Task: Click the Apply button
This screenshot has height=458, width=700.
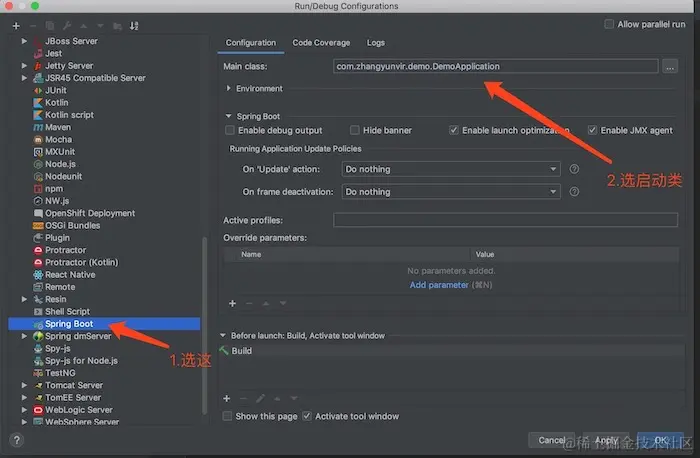Action: click(606, 441)
